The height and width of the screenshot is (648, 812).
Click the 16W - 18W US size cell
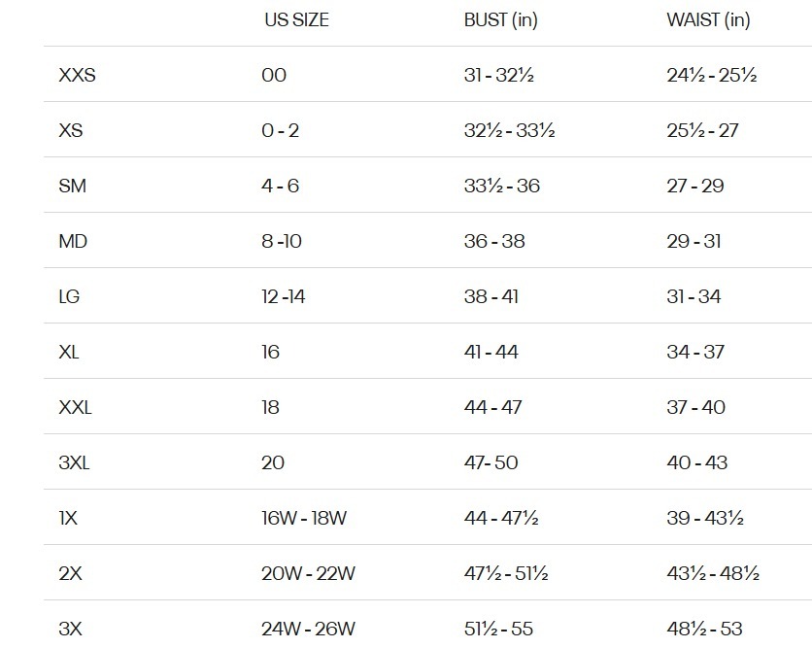[x=304, y=518]
